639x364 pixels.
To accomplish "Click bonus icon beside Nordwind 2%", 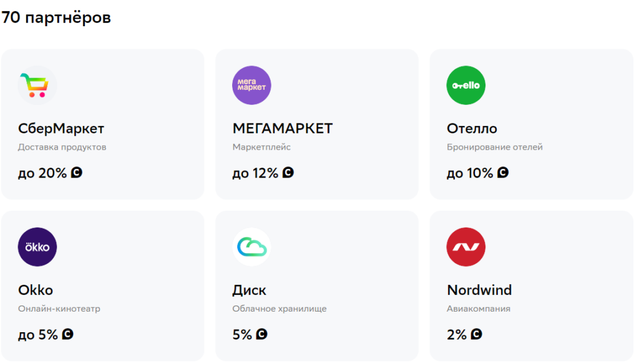I will (477, 334).
